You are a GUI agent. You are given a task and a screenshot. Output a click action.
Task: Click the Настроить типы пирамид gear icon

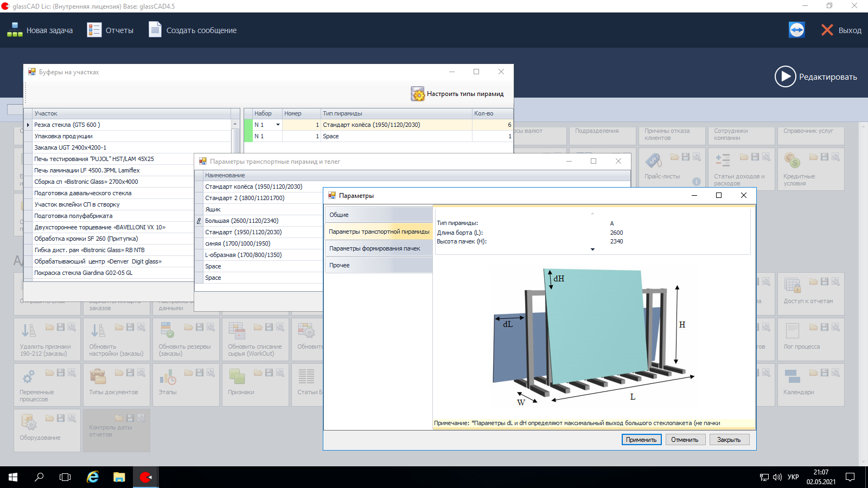tap(418, 94)
